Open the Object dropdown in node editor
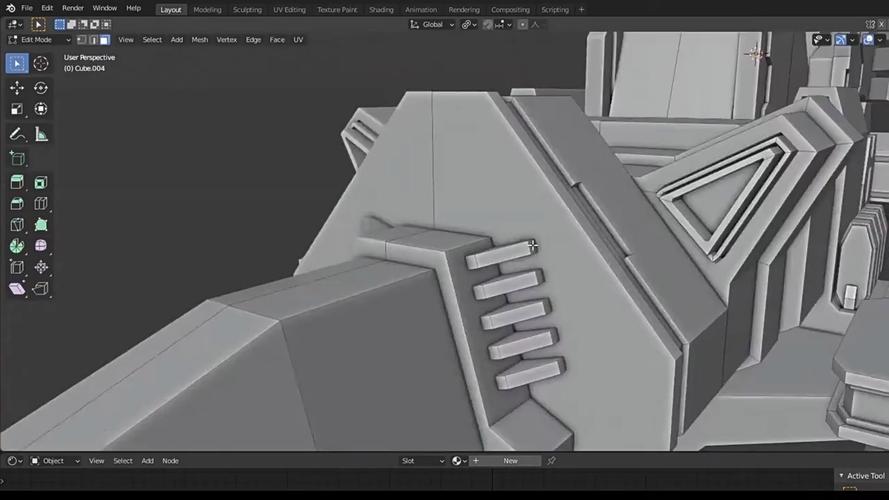 coord(55,461)
